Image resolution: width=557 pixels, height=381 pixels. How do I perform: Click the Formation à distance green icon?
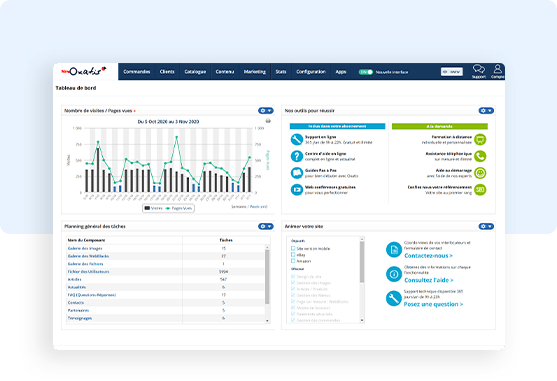point(480,139)
